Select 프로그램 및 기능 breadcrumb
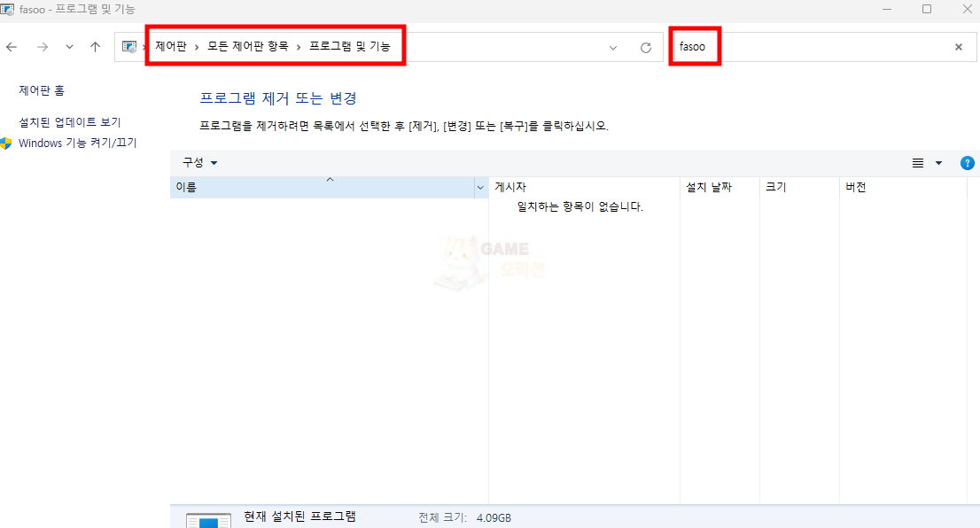The width and height of the screenshot is (980, 528). pyautogui.click(x=350, y=46)
